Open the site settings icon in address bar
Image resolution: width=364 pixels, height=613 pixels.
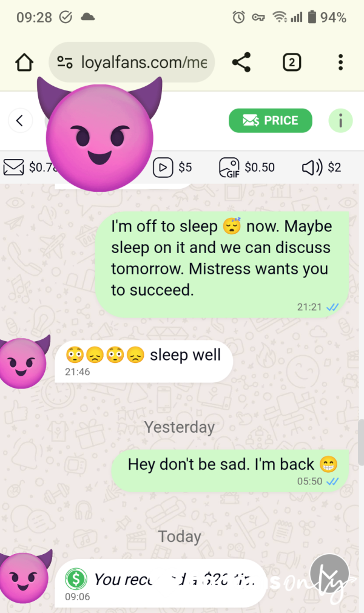pos(64,62)
